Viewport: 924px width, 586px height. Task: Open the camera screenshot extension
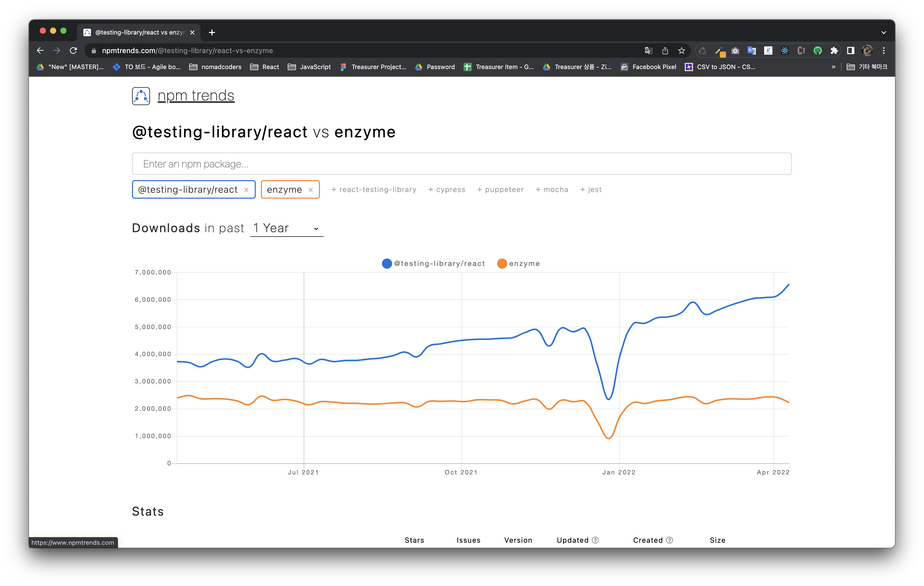tap(735, 50)
